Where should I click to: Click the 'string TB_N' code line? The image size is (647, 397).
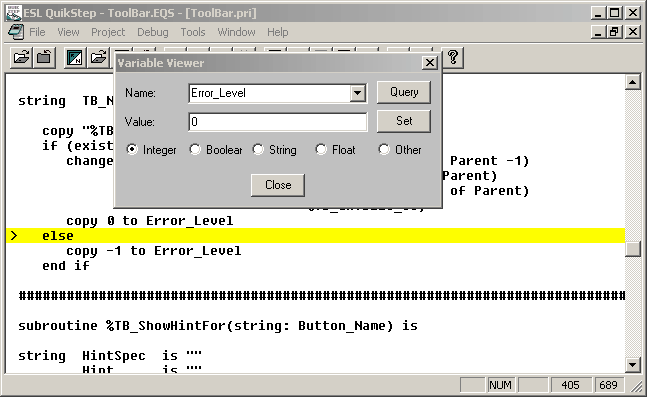66,101
